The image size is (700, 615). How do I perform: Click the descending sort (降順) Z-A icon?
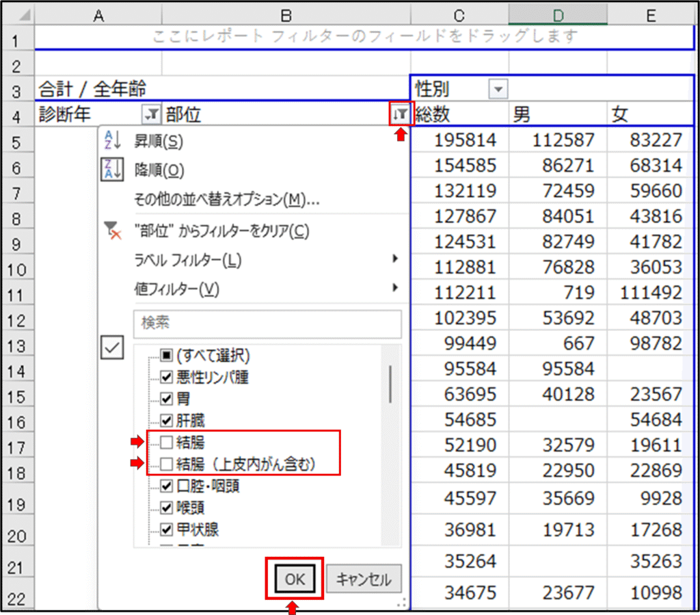(x=112, y=170)
